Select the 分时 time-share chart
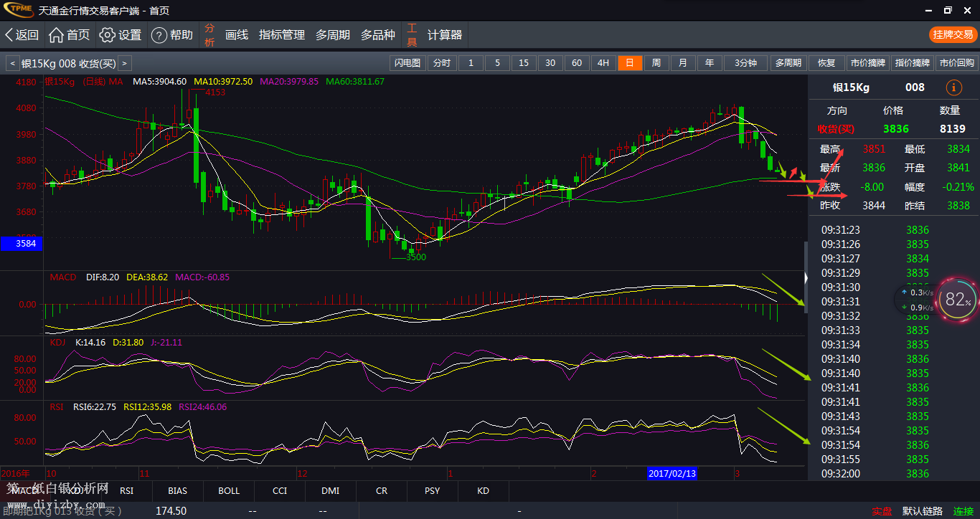This screenshot has height=519, width=980. pos(442,63)
